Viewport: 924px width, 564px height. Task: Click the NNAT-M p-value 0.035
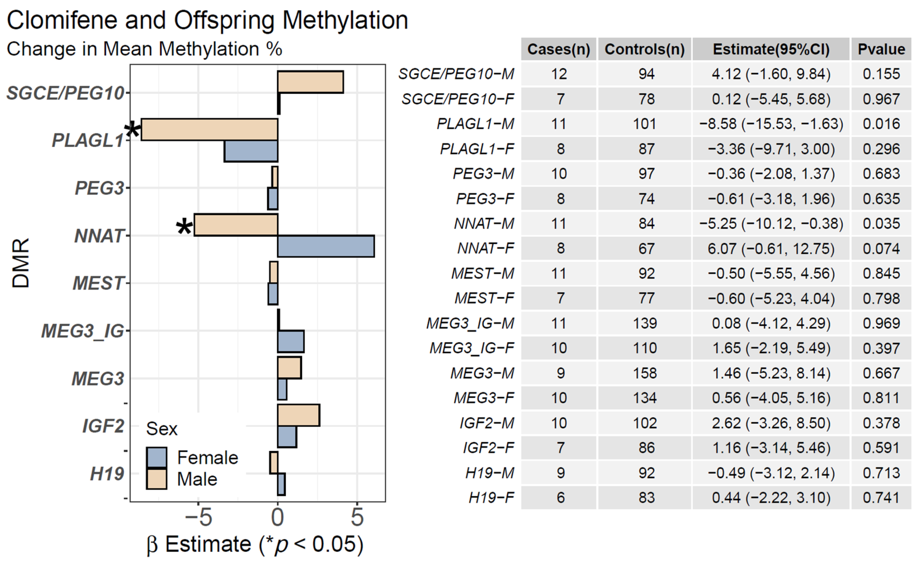pos(881,224)
